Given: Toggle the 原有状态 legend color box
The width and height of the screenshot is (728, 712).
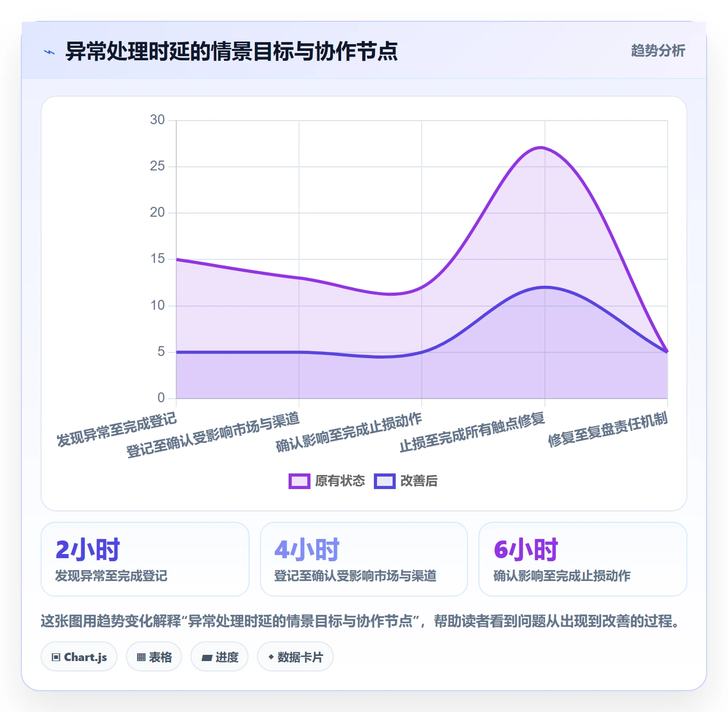Looking at the screenshot, I should [x=299, y=481].
